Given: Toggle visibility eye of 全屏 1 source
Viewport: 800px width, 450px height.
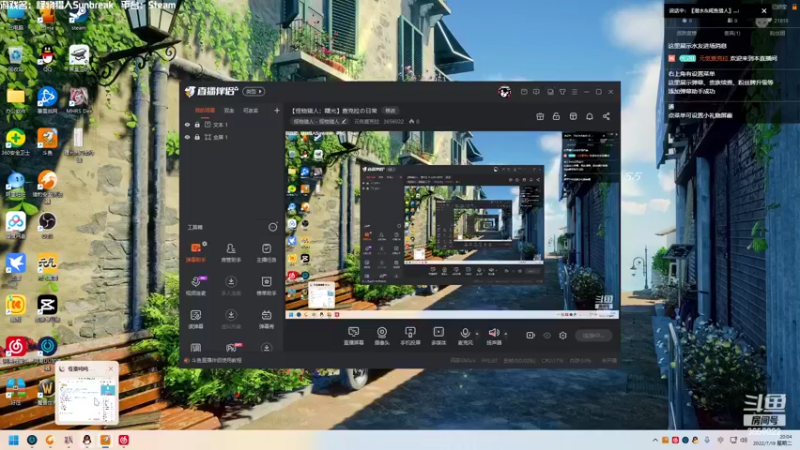Looking at the screenshot, I should [187, 137].
